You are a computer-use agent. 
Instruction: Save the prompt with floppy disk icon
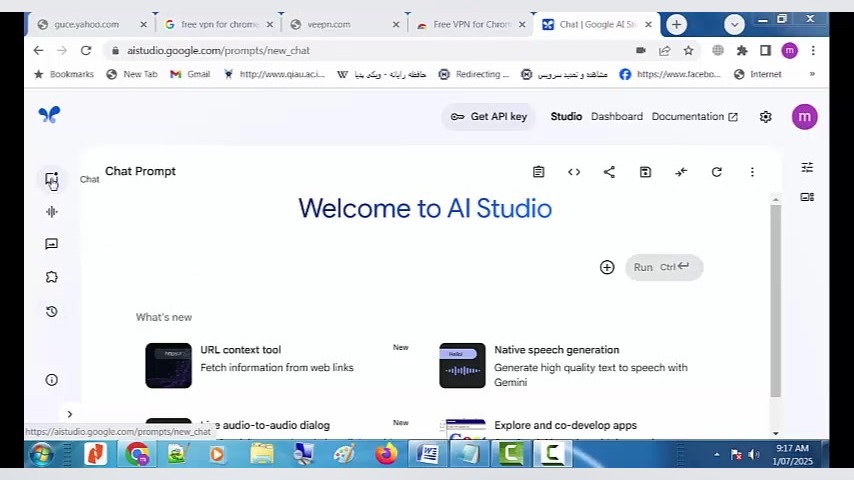(x=645, y=172)
